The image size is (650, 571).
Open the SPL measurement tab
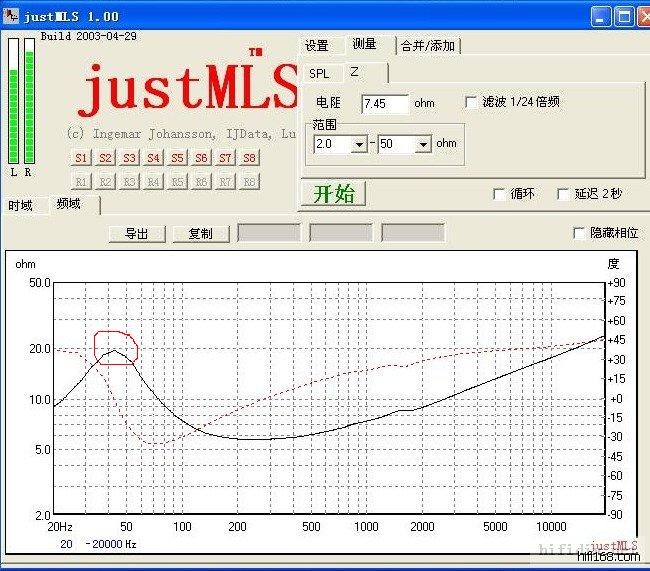[319, 73]
